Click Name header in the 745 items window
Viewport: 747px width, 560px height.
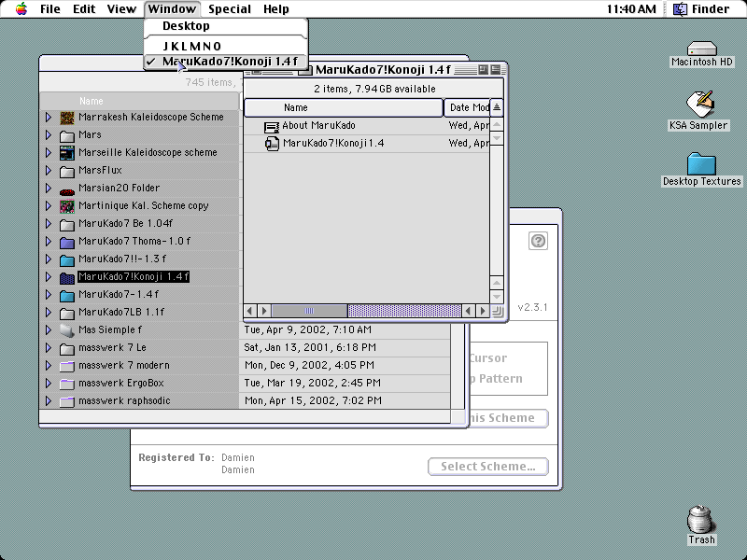139,101
